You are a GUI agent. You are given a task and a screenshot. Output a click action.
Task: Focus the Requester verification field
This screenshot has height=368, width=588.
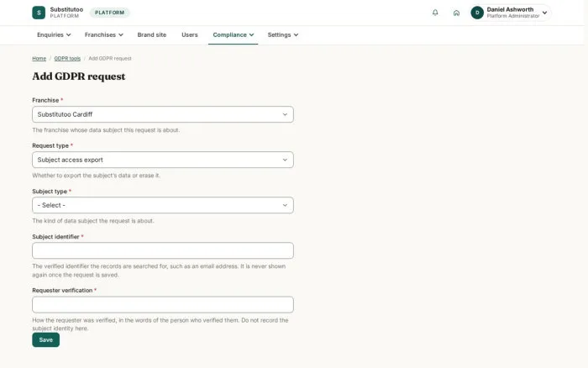[163, 305]
